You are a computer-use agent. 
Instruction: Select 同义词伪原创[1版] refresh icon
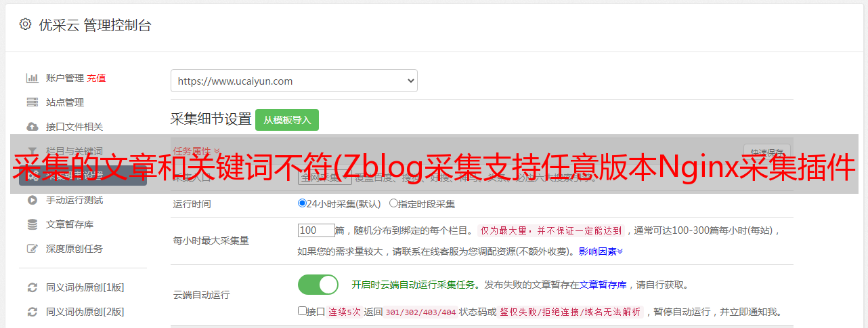pos(32,287)
